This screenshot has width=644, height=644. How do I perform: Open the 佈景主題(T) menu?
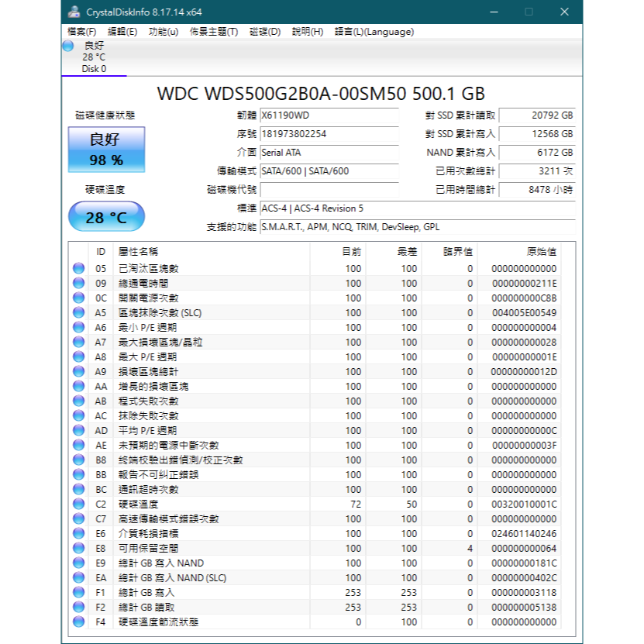(214, 32)
